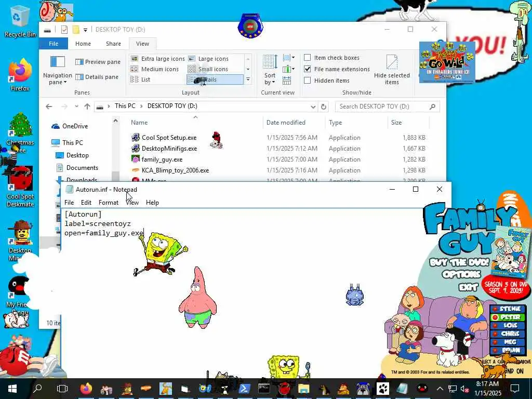532x399 pixels.
Task: Refresh the DESKTOP TOY (D:) folder view
Action: (324, 107)
